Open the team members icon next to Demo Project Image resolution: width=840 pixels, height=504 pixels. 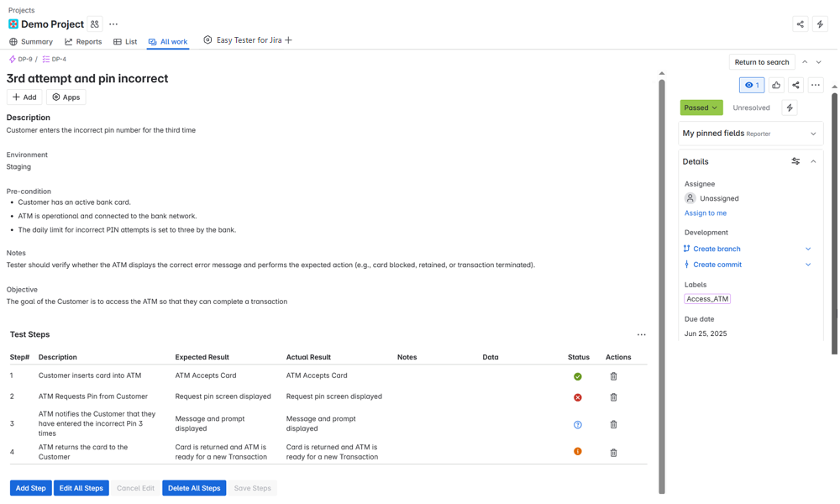[x=95, y=24]
